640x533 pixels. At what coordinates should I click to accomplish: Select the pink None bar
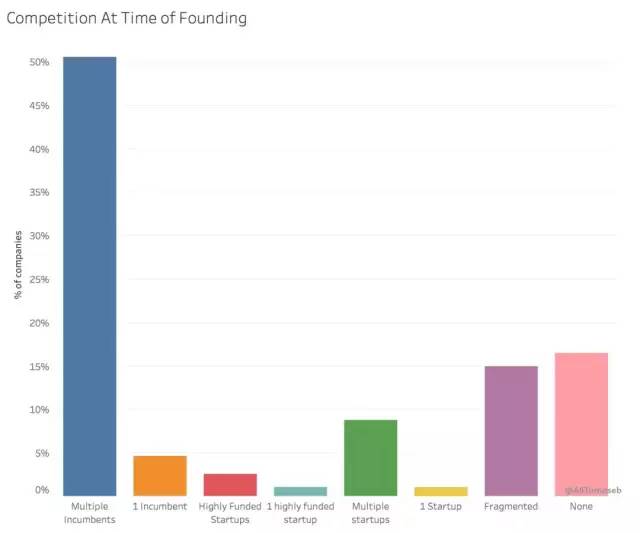pos(581,424)
